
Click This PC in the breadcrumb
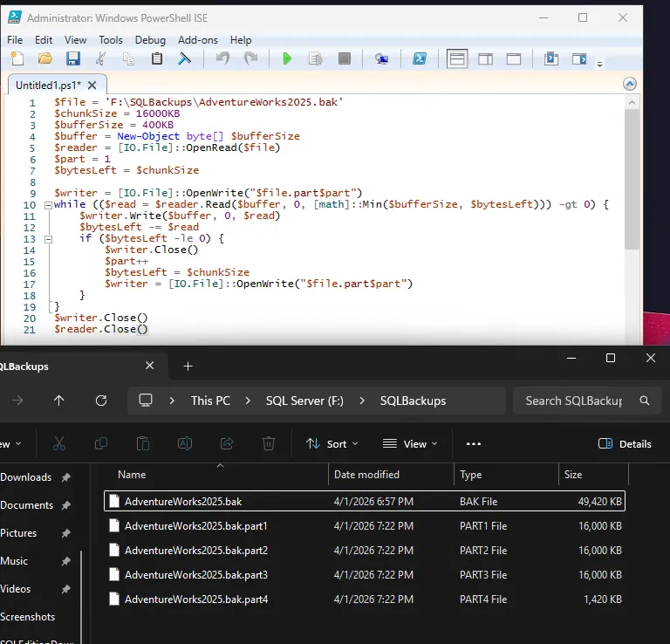tap(210, 401)
